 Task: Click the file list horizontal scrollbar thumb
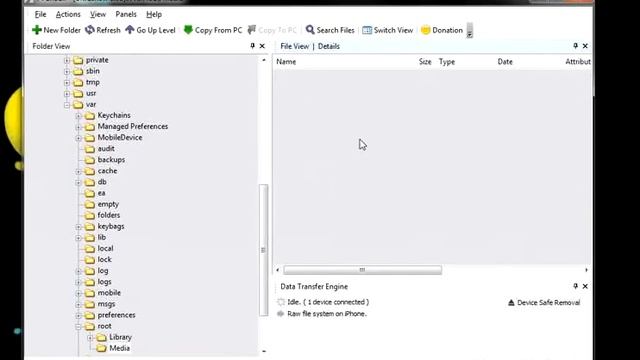pos(362,270)
